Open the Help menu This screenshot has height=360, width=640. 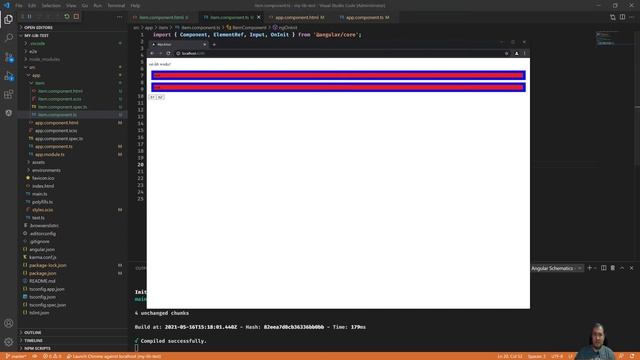click(136, 6)
